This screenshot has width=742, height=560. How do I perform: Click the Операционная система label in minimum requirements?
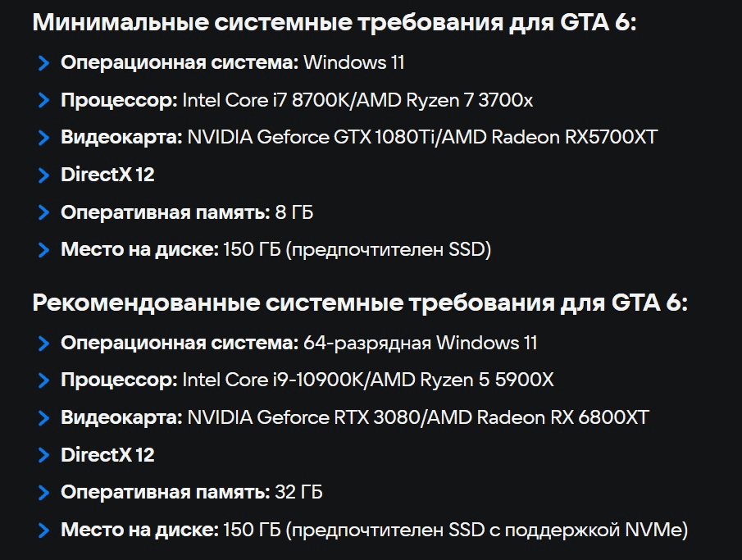coord(180,62)
